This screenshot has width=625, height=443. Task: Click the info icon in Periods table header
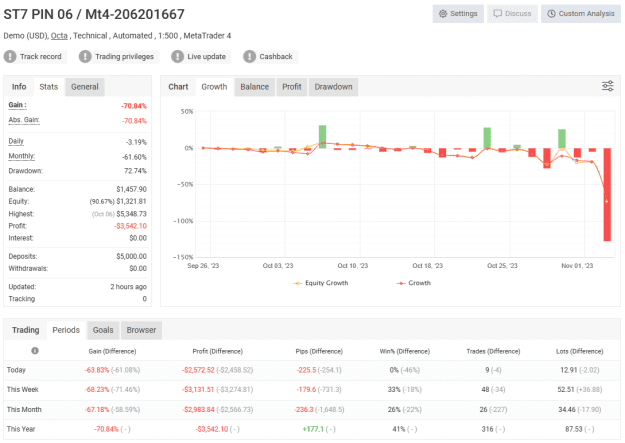coord(35,350)
